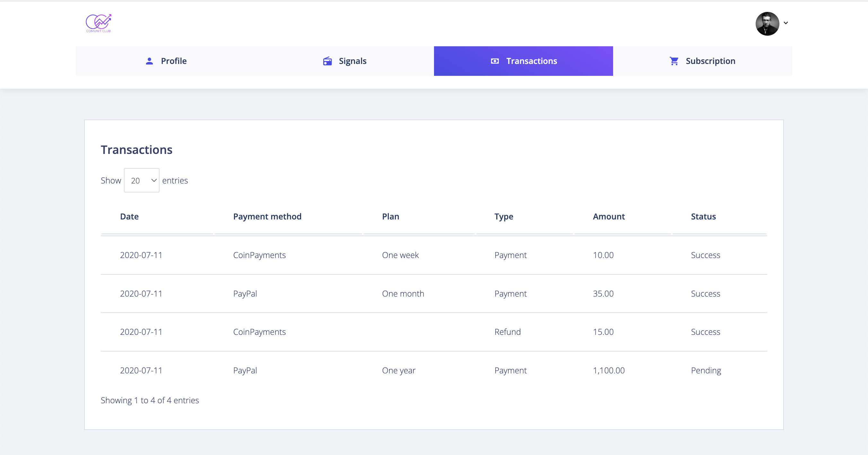This screenshot has height=455, width=868.
Task: Click date of the One week row
Action: tap(141, 255)
